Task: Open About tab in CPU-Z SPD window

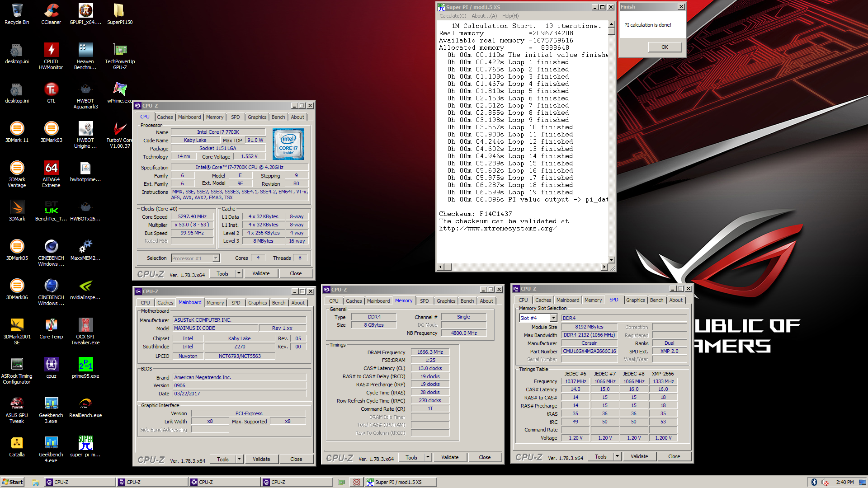Action: click(x=676, y=300)
